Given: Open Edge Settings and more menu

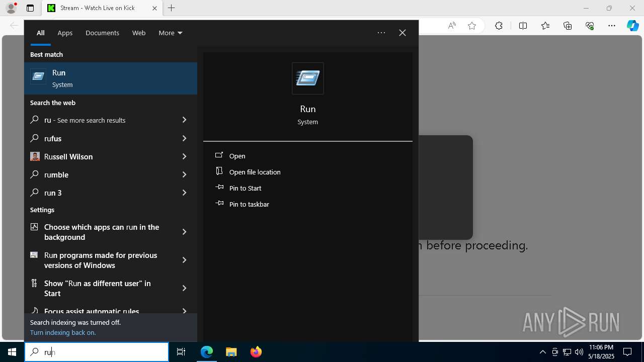Looking at the screenshot, I should (x=612, y=26).
